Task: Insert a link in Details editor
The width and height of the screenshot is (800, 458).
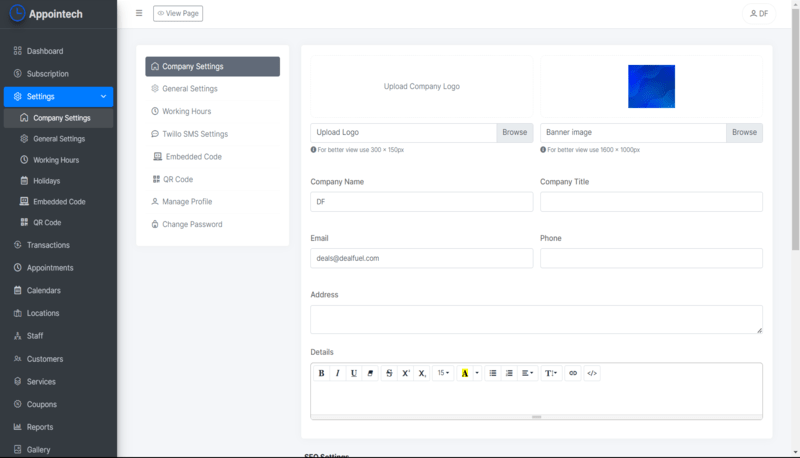Action: pos(573,373)
